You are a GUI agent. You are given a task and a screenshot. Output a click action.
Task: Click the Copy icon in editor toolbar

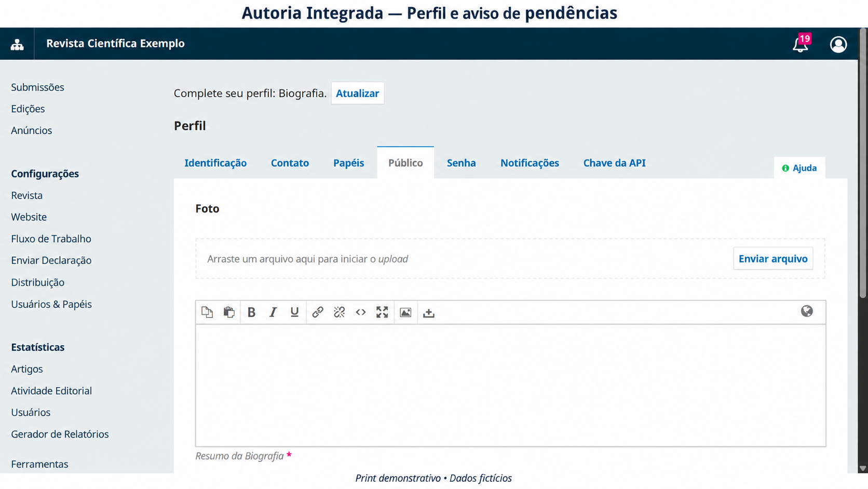[207, 312]
